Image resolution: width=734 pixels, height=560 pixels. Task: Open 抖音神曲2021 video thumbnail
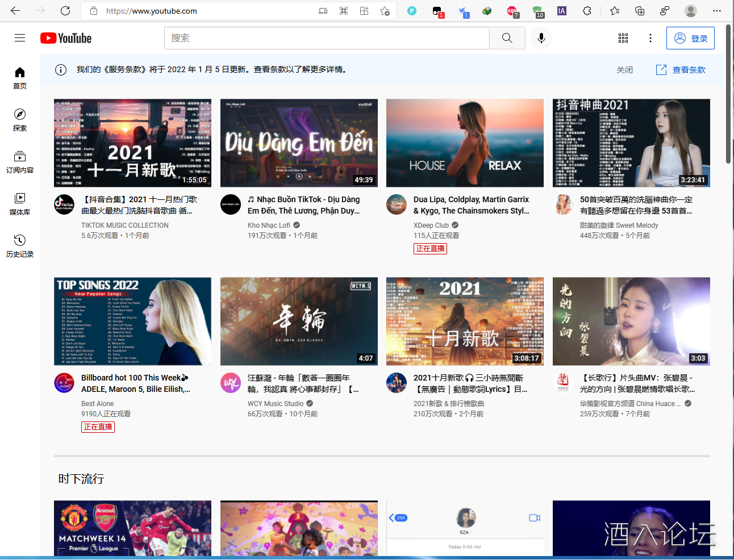[631, 143]
